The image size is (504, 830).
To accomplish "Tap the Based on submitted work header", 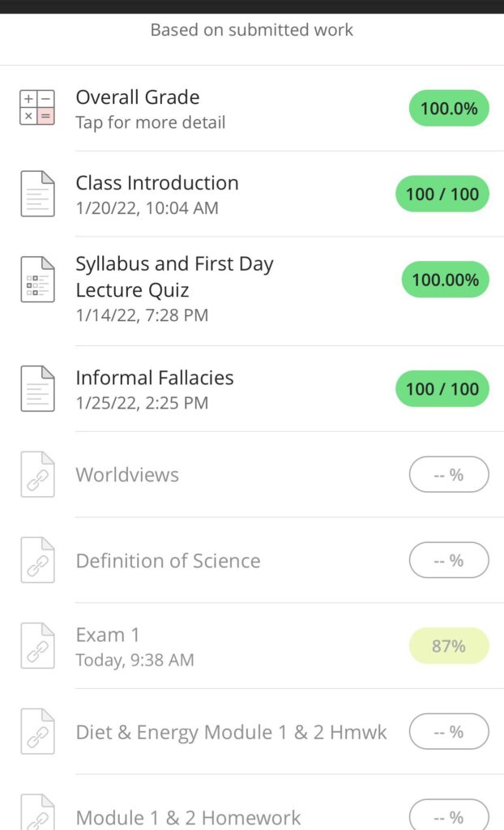I will [x=252, y=30].
